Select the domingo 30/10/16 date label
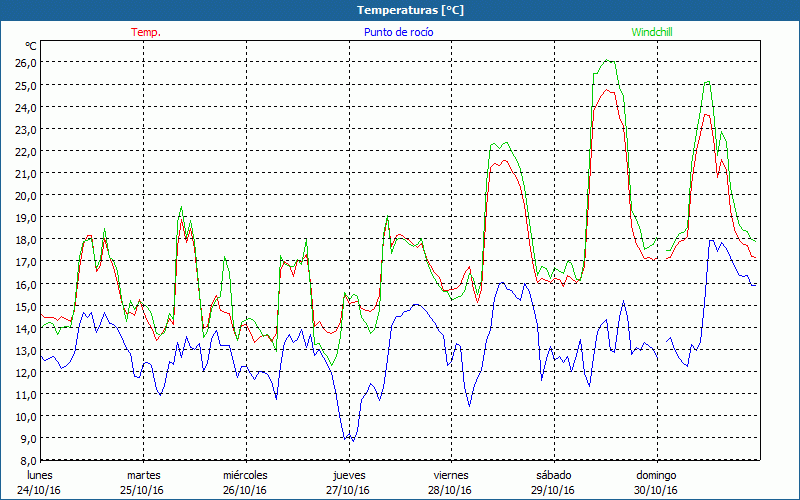This screenshot has height=500, width=800. tap(656, 482)
